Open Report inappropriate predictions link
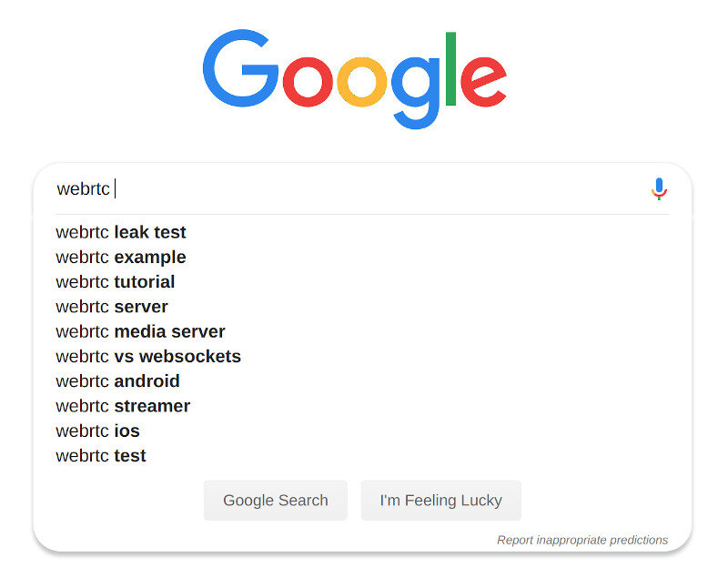Screen dimensions: 728x588 [x=582, y=540]
